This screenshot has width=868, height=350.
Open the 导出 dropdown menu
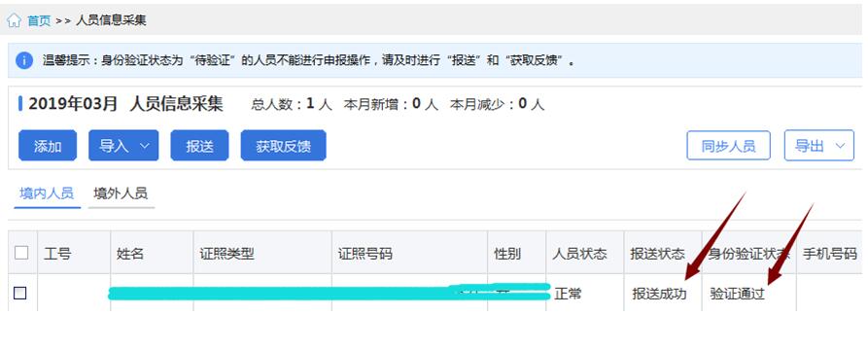(819, 146)
